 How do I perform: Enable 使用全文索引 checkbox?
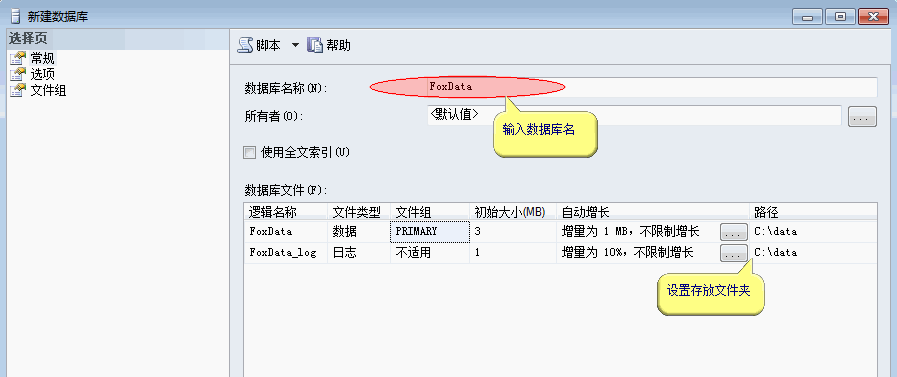(x=249, y=153)
